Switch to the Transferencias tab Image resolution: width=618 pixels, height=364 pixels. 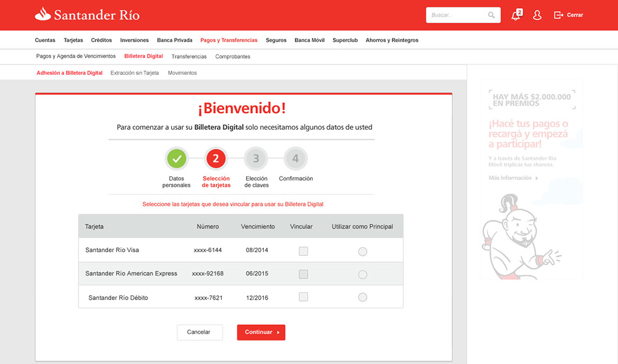coord(188,56)
